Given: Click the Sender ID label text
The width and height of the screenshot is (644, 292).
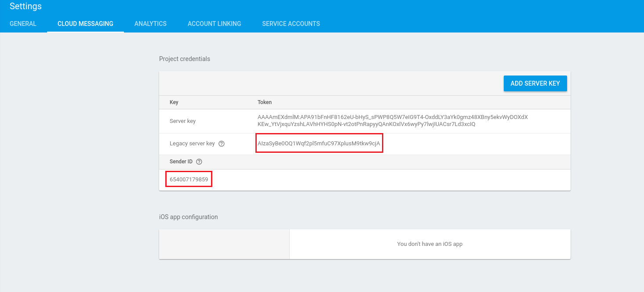Looking at the screenshot, I should [181, 162].
